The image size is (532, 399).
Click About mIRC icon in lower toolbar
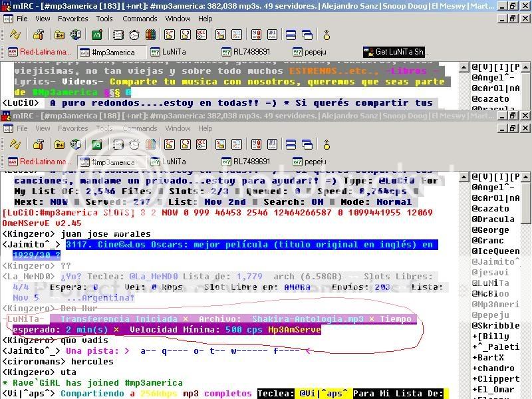pos(327,144)
